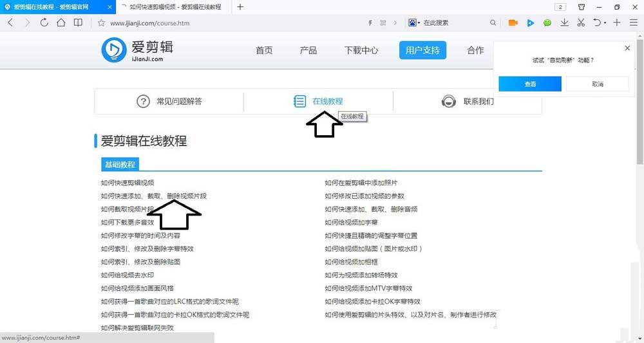This screenshot has height=343, width=644.
Task: Click the headset contact icon
Action: point(448,101)
